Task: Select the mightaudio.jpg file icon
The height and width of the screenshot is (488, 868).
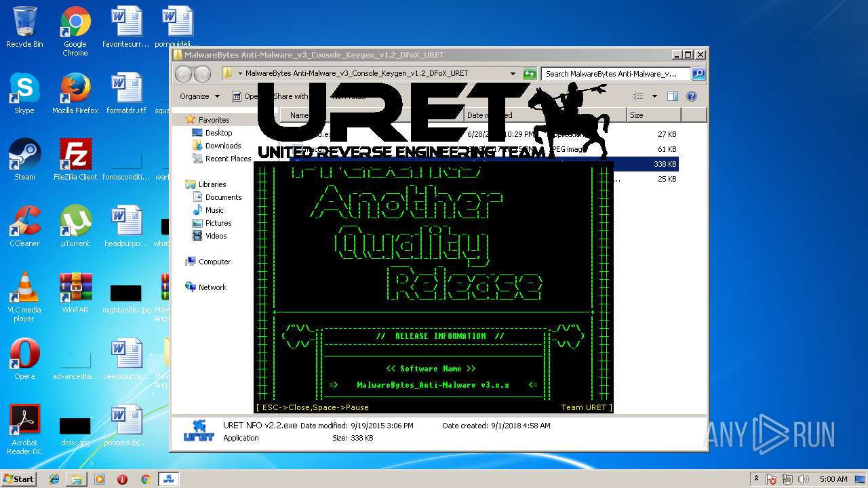Action: tap(126, 298)
